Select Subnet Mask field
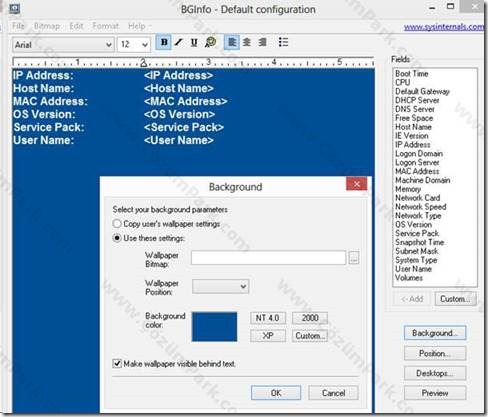Image resolution: width=488 pixels, height=417 pixels. pos(417,251)
